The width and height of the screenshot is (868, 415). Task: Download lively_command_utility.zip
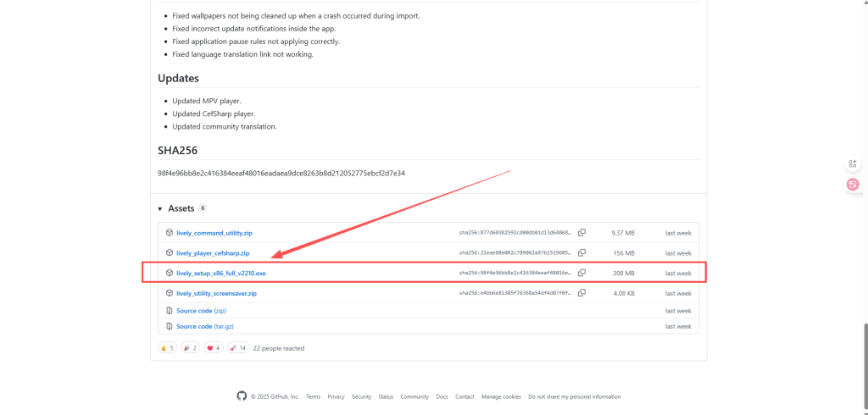[214, 234]
